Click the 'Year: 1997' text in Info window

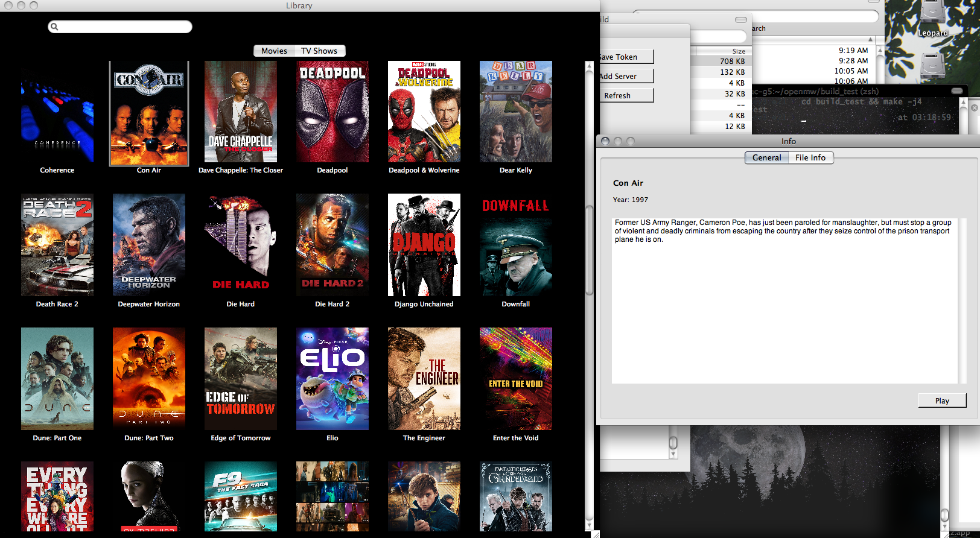[631, 200]
